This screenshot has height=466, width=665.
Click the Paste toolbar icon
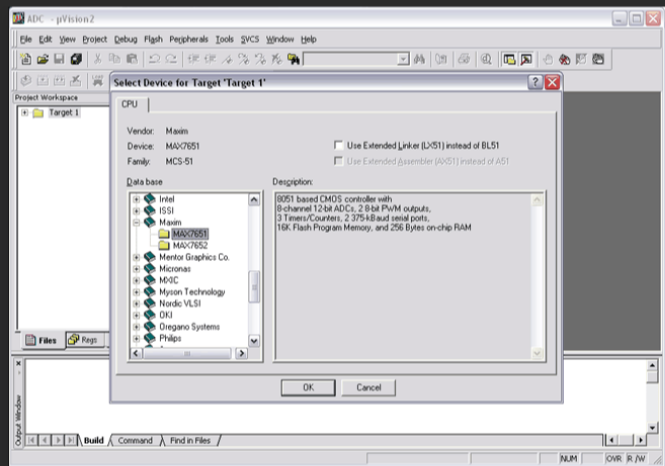(132, 59)
